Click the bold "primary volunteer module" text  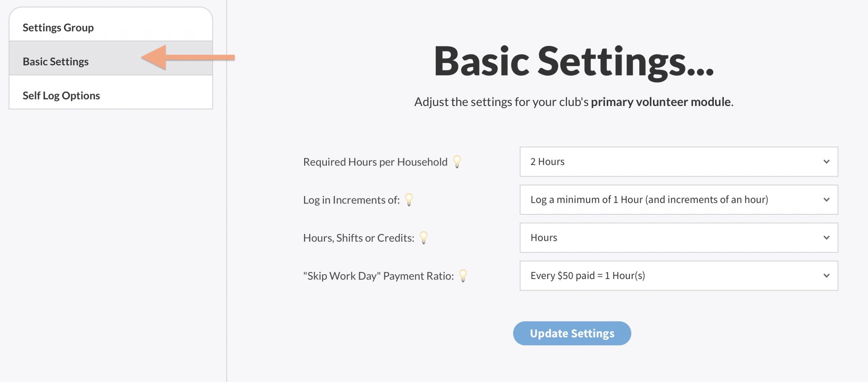[660, 102]
